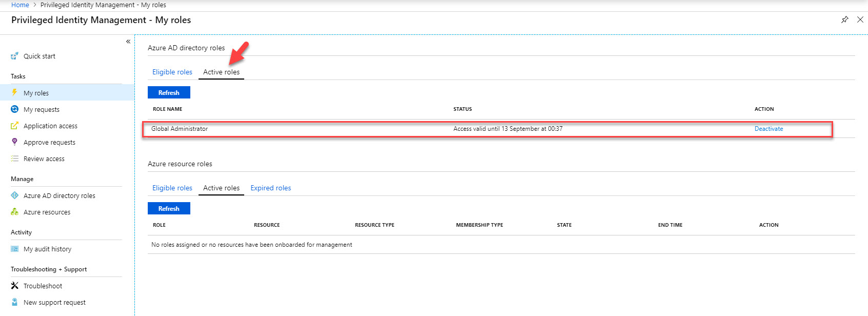Click the Review access list icon
The width and height of the screenshot is (868, 316).
point(15,159)
